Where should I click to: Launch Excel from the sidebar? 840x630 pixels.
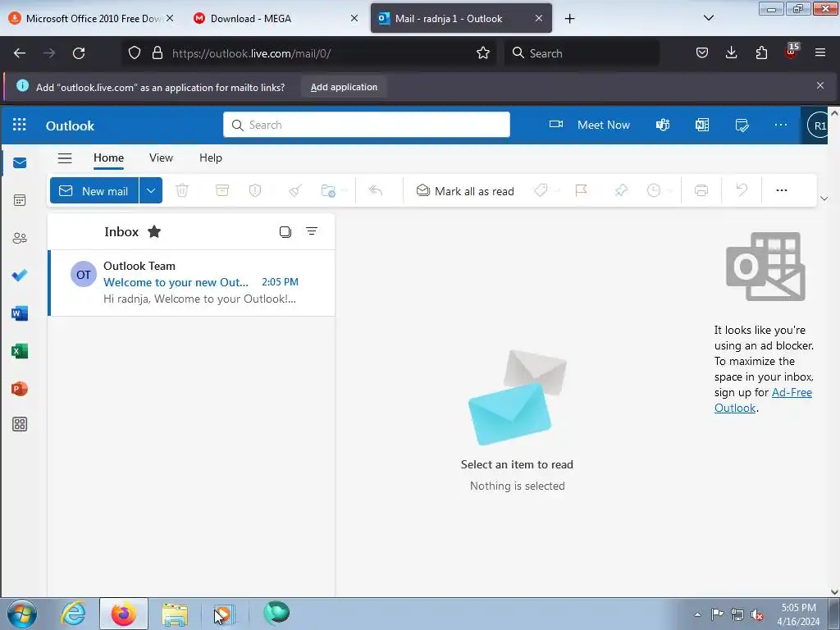point(20,351)
